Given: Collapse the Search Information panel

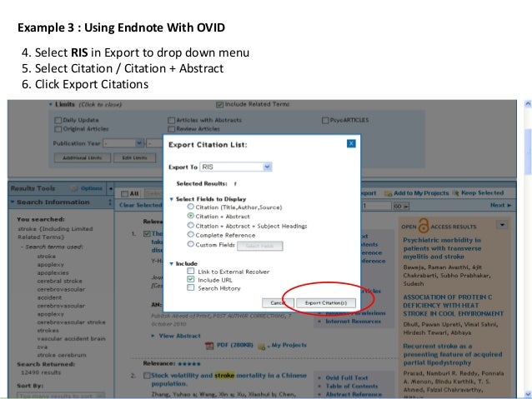Looking at the screenshot, I should pos(13,202).
